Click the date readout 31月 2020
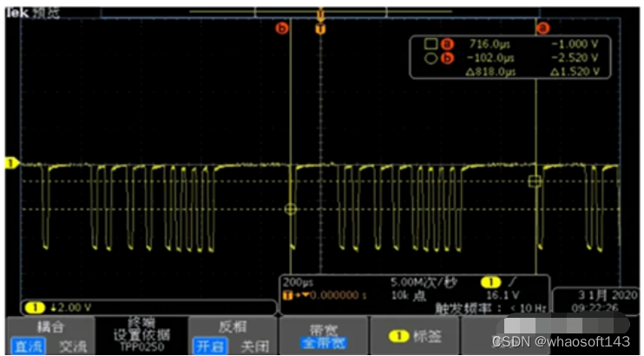 608,294
